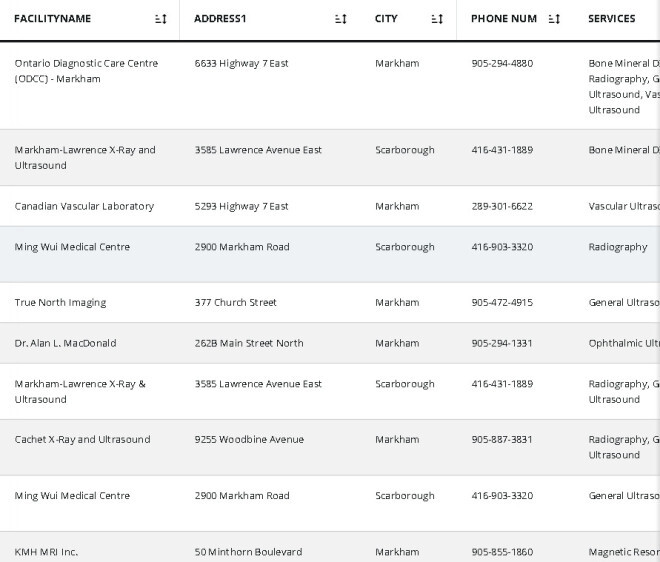Click the True North Imaging facility name

click(60, 302)
